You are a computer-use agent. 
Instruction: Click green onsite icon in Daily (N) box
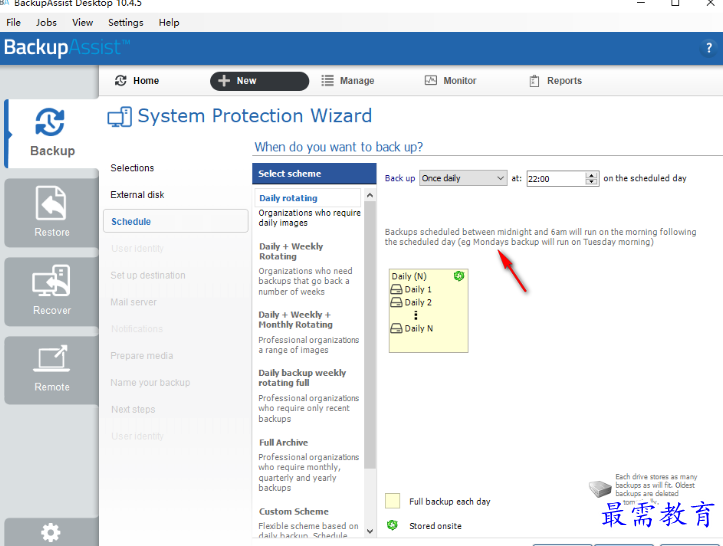459,276
